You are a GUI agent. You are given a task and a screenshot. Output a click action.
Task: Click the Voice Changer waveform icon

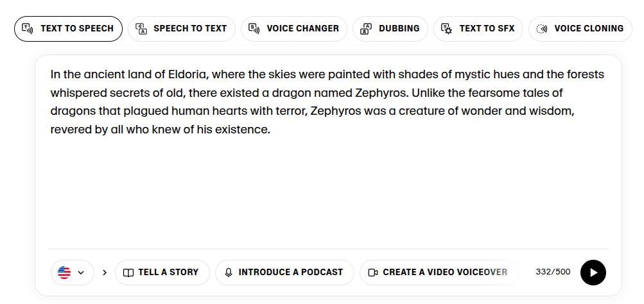[254, 28]
